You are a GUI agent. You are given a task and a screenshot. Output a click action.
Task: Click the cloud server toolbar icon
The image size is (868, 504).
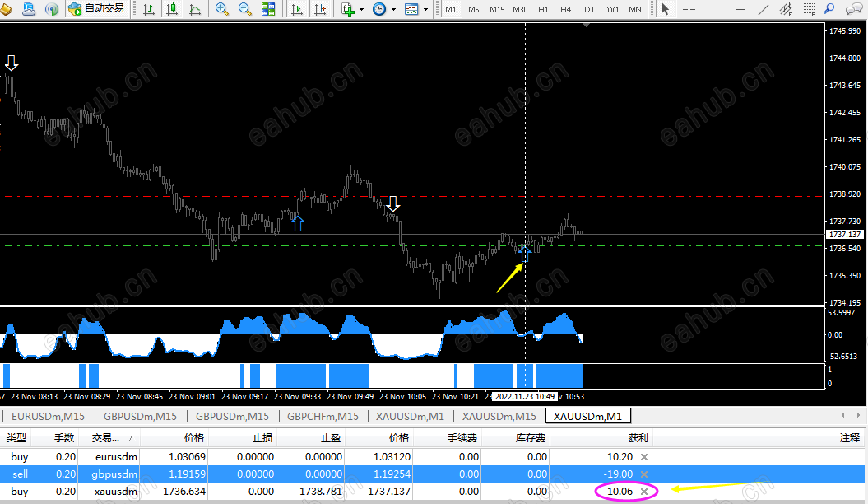coord(29,9)
